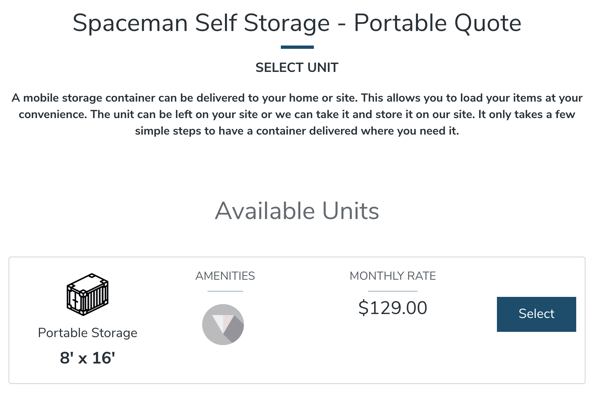The width and height of the screenshot is (600, 413).
Task: Click the word 'Spaceman' in the title
Action: [130, 24]
